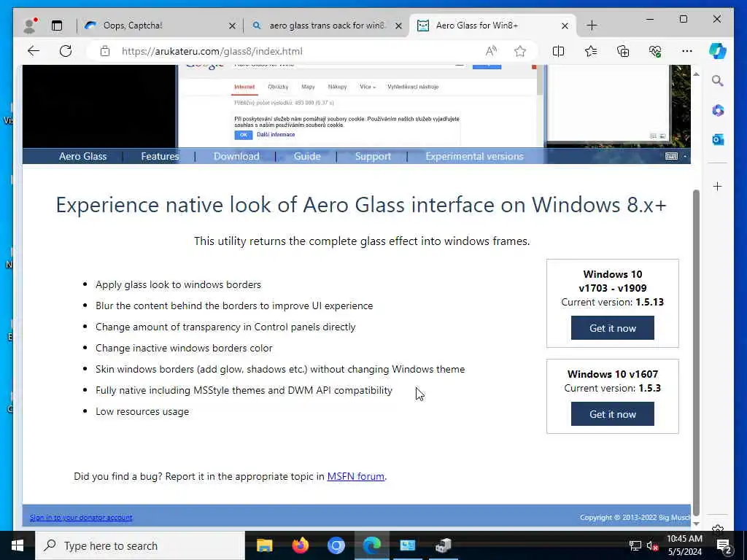Open Browser essentials heart icon
Viewport: 747px width, 560px height.
coord(655,51)
